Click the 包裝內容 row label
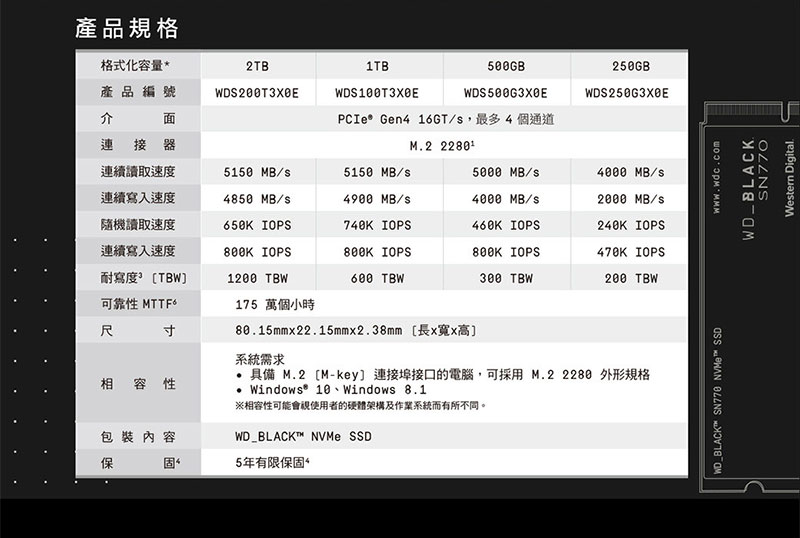 pyautogui.click(x=138, y=437)
